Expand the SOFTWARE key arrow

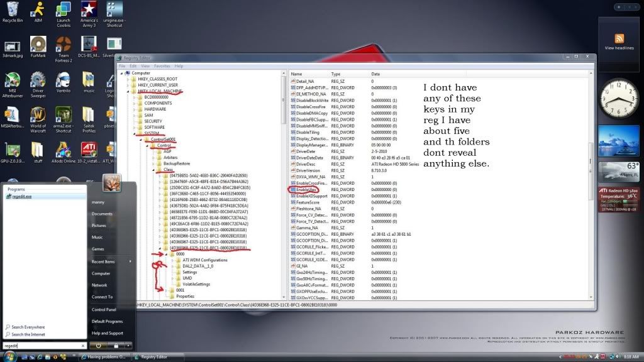click(135, 127)
